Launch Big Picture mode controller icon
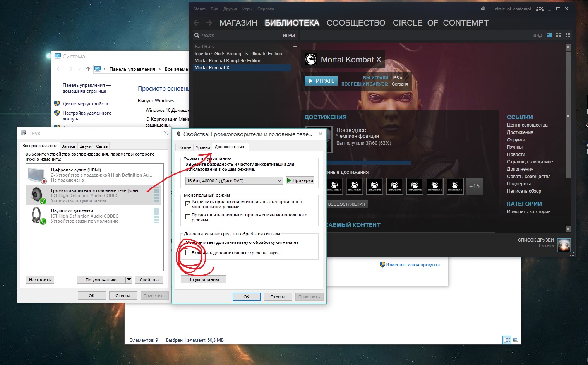This screenshot has height=365, width=588. tap(540, 9)
